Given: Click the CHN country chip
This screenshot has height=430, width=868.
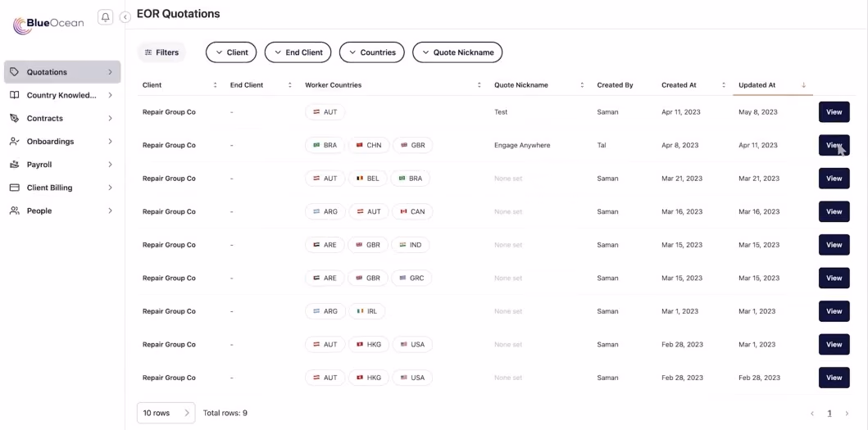Looking at the screenshot, I should pyautogui.click(x=369, y=145).
